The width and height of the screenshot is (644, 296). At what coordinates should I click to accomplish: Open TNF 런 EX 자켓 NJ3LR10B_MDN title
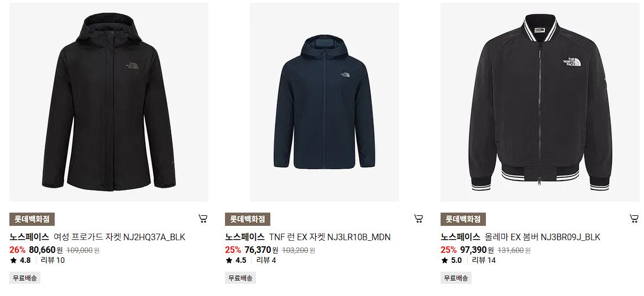330,237
